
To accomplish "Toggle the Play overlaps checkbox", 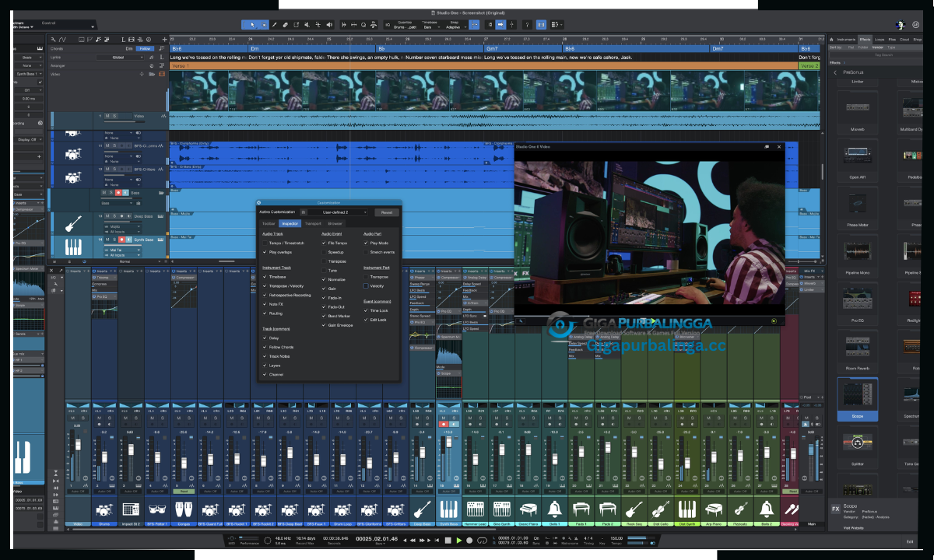I will 265,252.
